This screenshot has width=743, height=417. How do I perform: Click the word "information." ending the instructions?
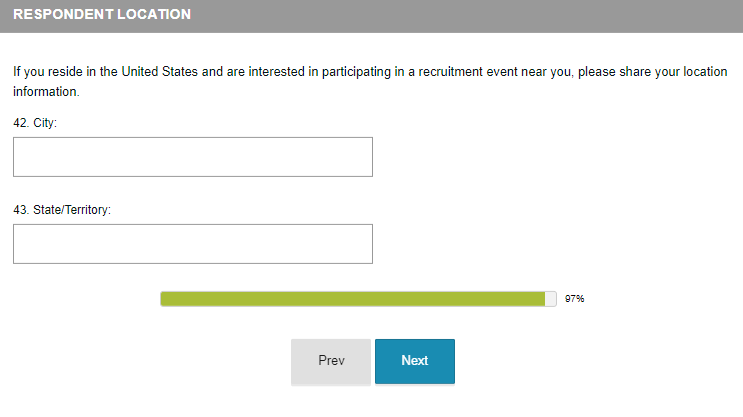[x=45, y=91]
